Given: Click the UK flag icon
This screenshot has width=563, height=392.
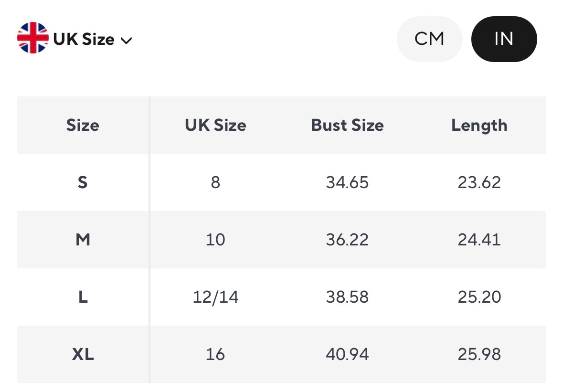Looking at the screenshot, I should (x=32, y=38).
